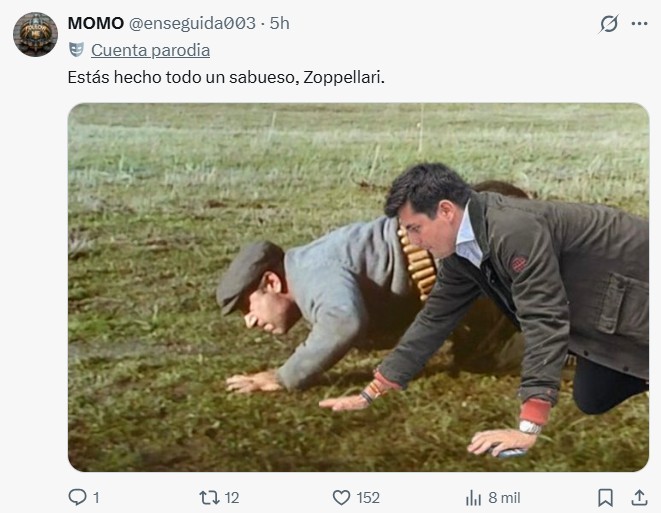
Task: Click the share upload icon
Action: coord(639,498)
